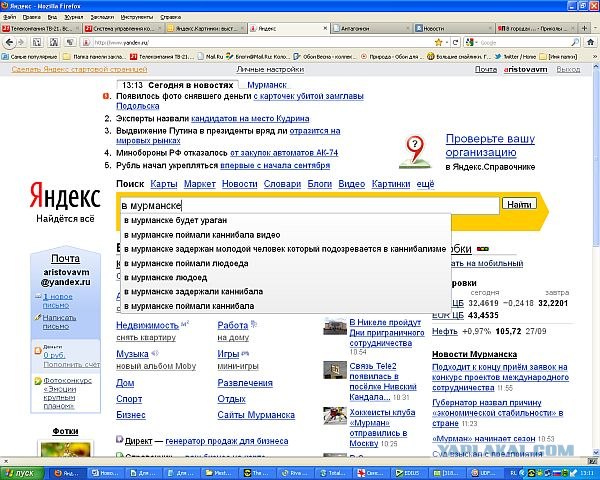Open the Словари link above search
The height and width of the screenshot is (480, 600).
(282, 184)
